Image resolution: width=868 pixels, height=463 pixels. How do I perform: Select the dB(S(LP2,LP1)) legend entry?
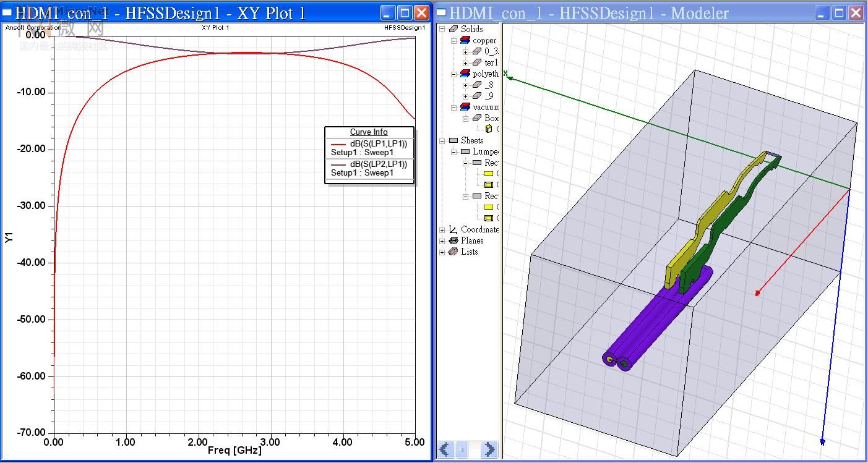[x=378, y=164]
